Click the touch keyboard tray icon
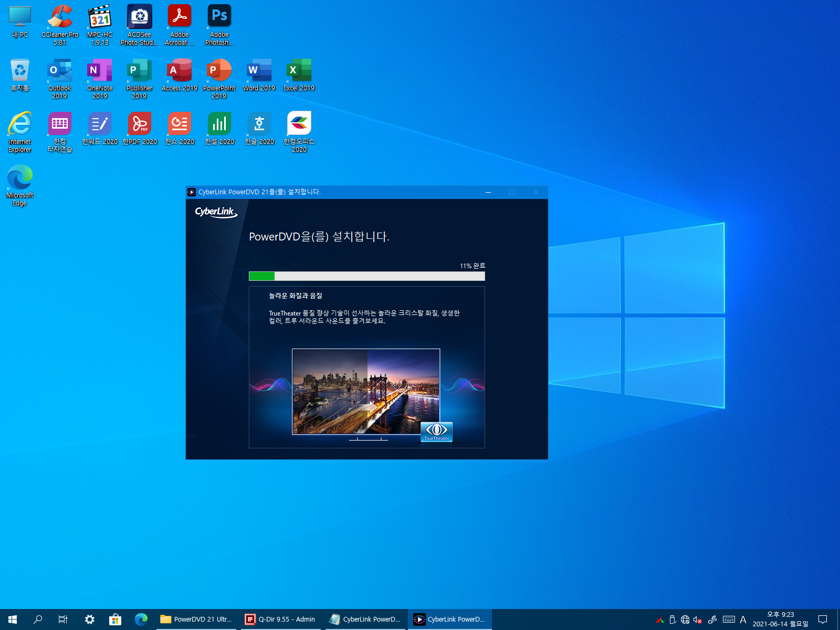Viewport: 840px width, 630px height. [x=729, y=619]
